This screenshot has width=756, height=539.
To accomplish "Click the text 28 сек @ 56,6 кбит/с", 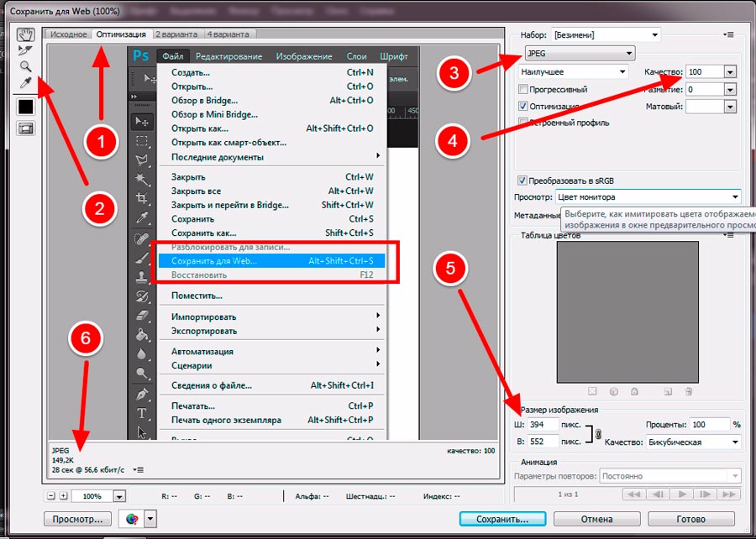I will 88,469.
